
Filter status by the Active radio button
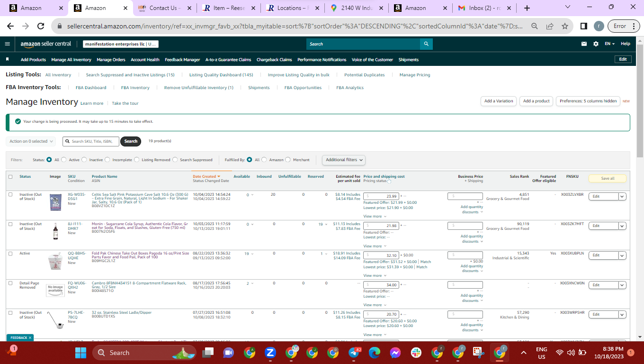[x=64, y=160]
